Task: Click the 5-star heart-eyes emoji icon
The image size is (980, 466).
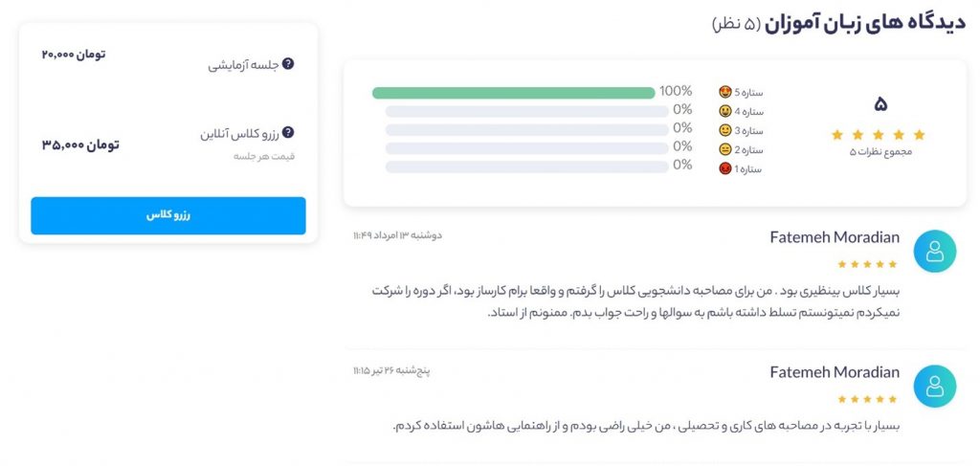Action: tap(725, 93)
